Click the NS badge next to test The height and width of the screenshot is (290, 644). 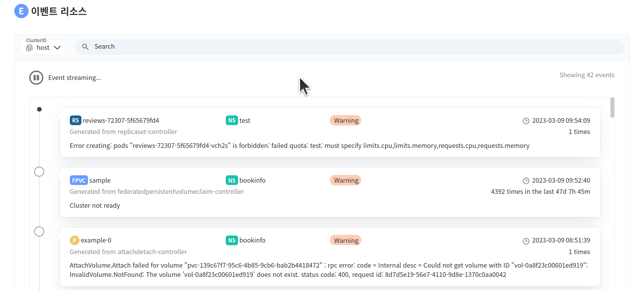(x=232, y=120)
